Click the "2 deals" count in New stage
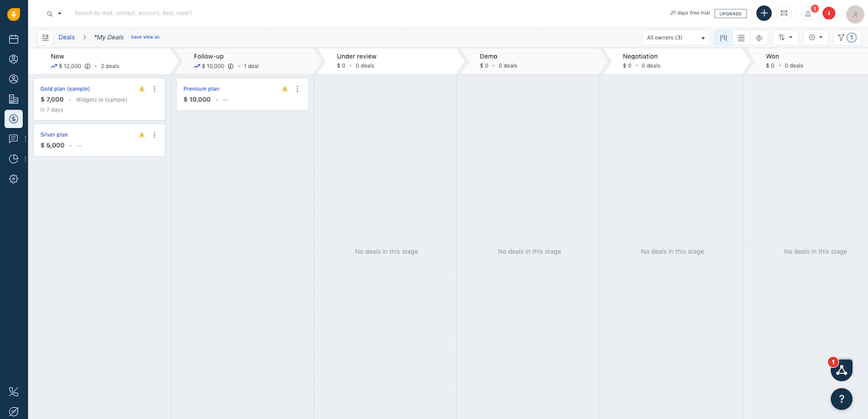 (x=110, y=66)
